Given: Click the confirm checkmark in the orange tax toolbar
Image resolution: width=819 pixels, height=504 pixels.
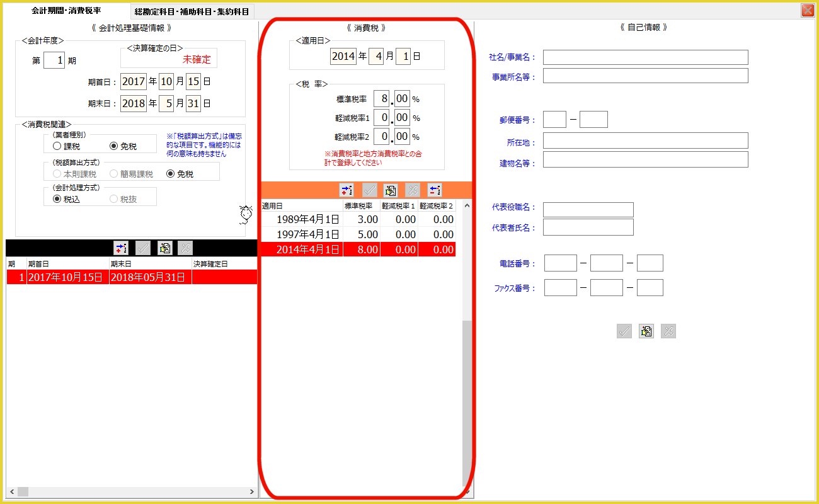Looking at the screenshot, I should coord(369,190).
